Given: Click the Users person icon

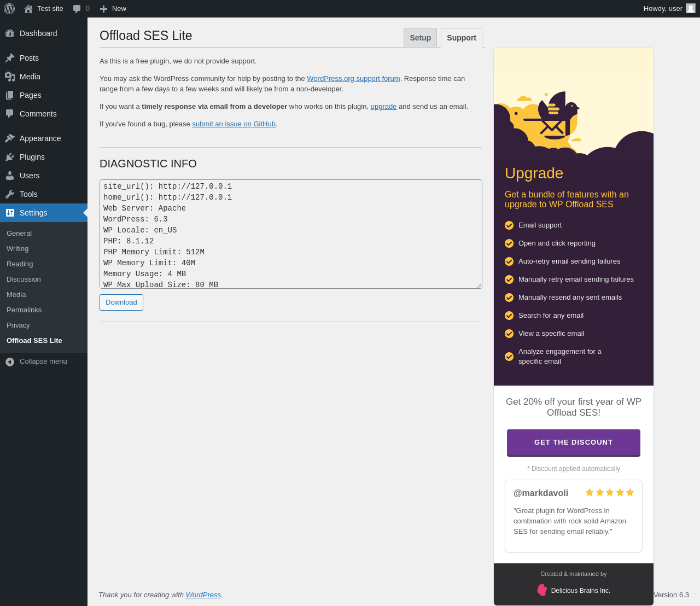Looking at the screenshot, I should [10, 176].
